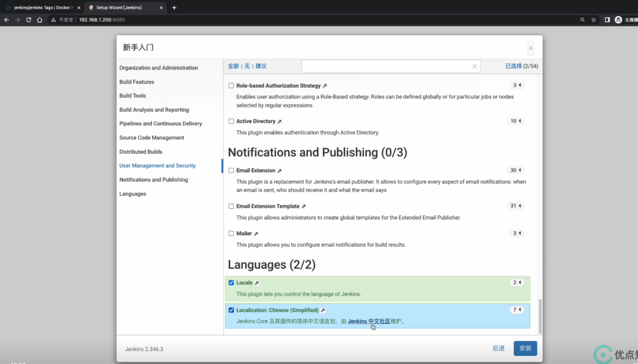Click the Jenkins 2.346.3 version text
The width and height of the screenshot is (638, 364).
(144, 349)
